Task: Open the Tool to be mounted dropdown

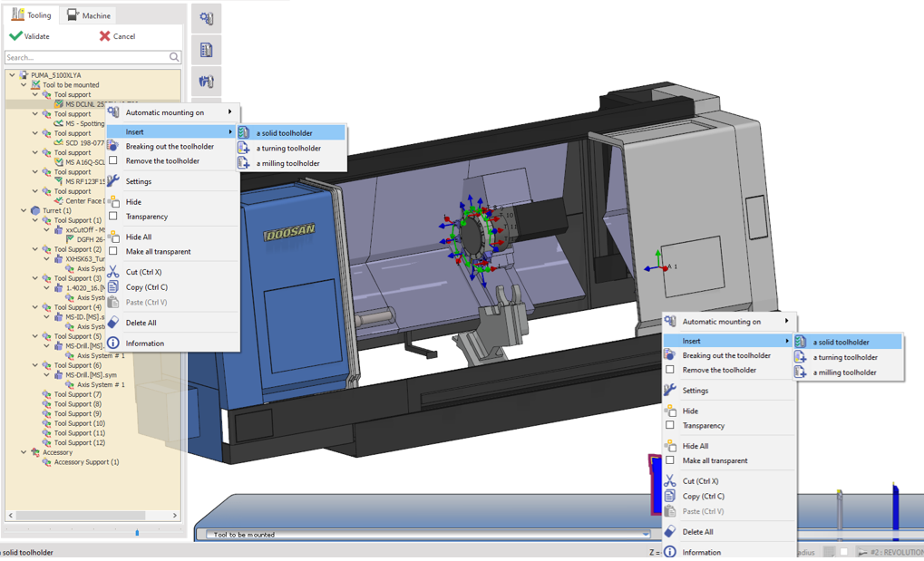Action: [646, 535]
